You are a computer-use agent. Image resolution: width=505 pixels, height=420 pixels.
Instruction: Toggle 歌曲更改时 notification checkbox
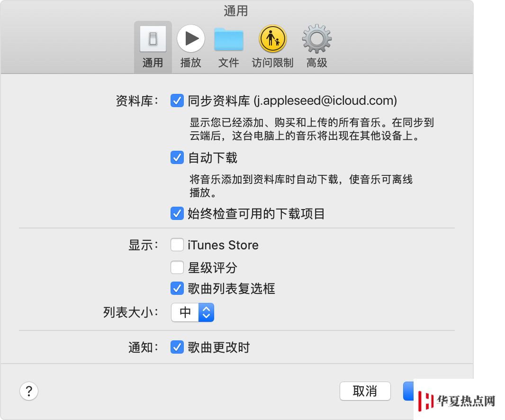click(177, 347)
